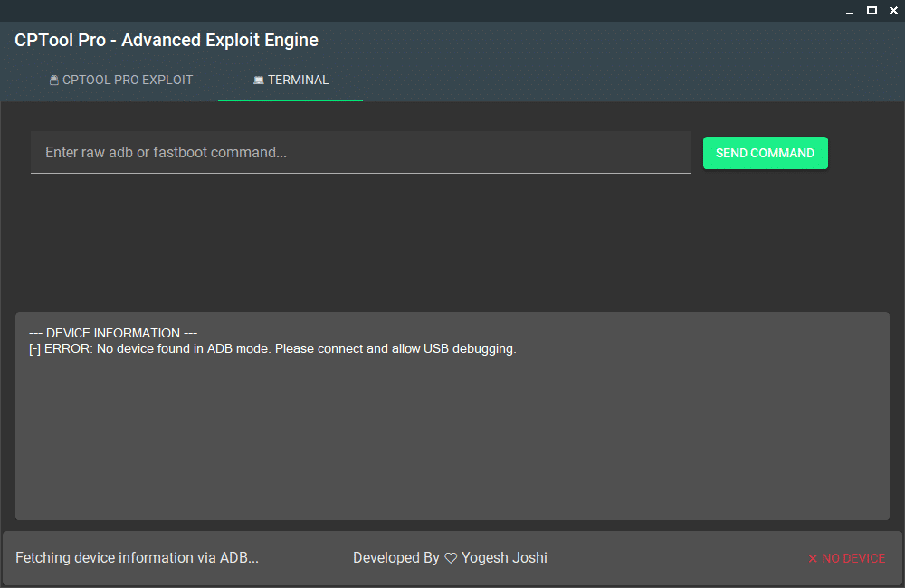
Task: Click the CPTool Pro title text
Action: point(166,40)
